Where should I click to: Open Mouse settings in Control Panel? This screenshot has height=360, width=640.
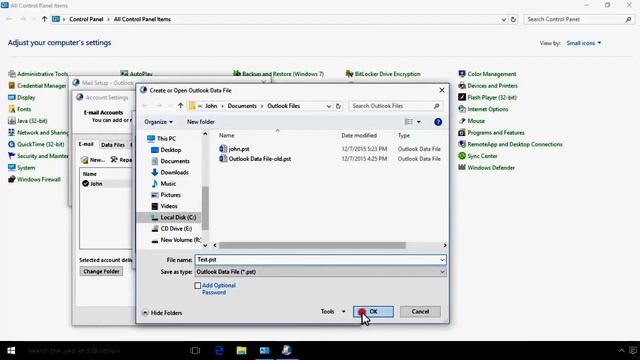tap(471, 121)
